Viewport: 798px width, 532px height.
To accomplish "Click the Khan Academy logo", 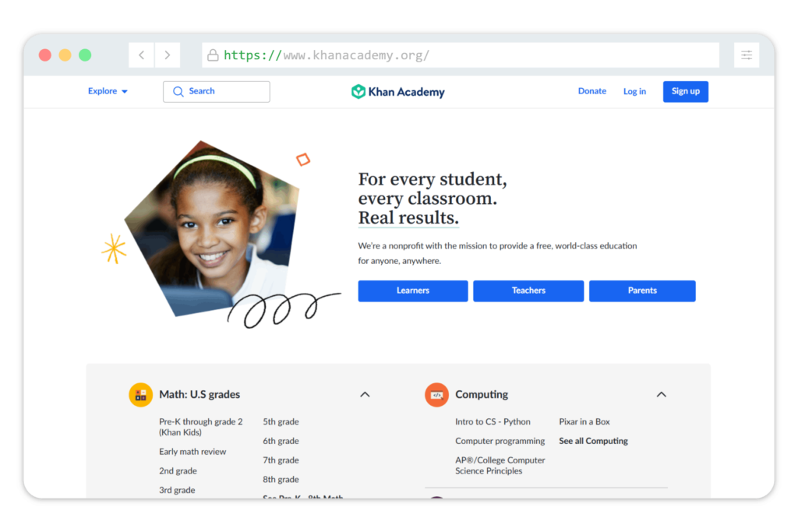I will tap(398, 92).
